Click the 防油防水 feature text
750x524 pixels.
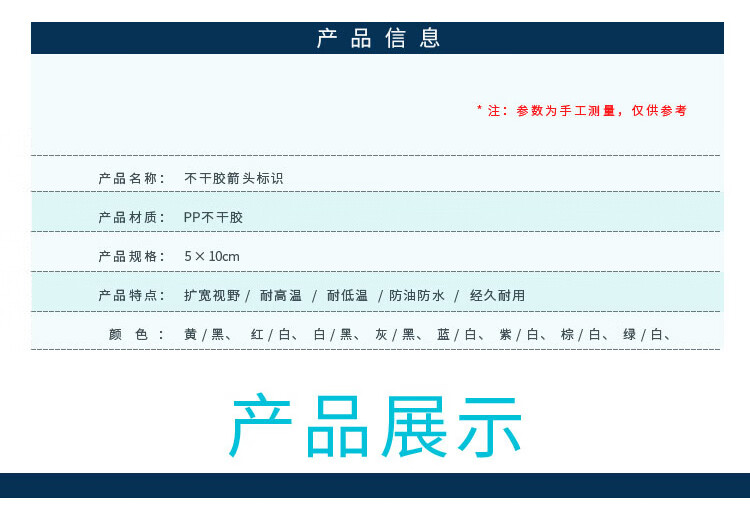click(415, 295)
